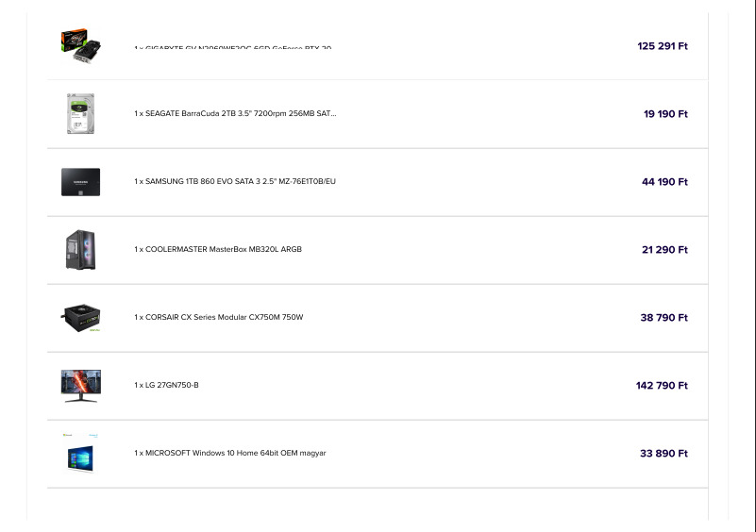Select the Corsair power supply thumbnail

click(x=81, y=318)
